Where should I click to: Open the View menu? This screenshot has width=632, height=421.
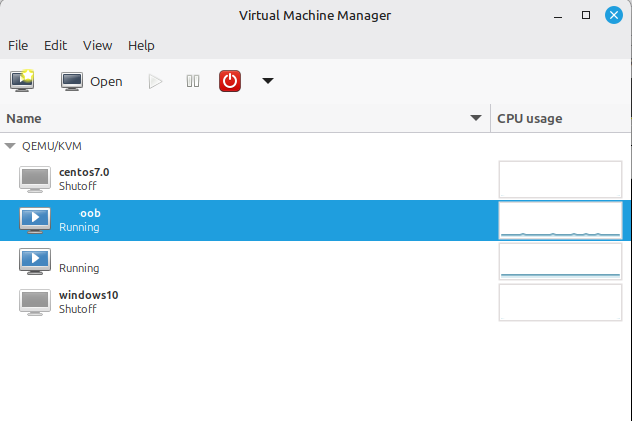pyautogui.click(x=98, y=46)
